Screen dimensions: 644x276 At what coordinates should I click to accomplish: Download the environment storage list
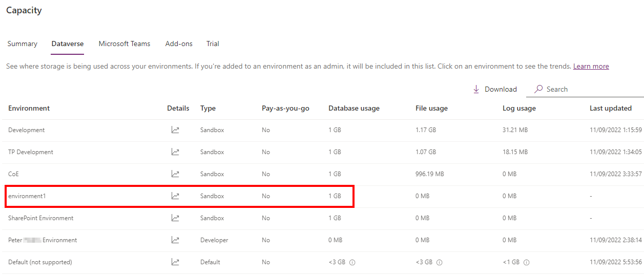click(494, 89)
